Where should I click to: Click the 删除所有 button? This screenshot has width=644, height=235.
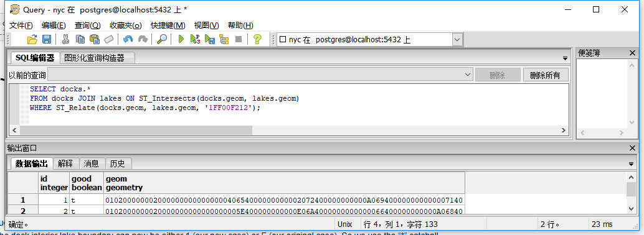coord(546,75)
